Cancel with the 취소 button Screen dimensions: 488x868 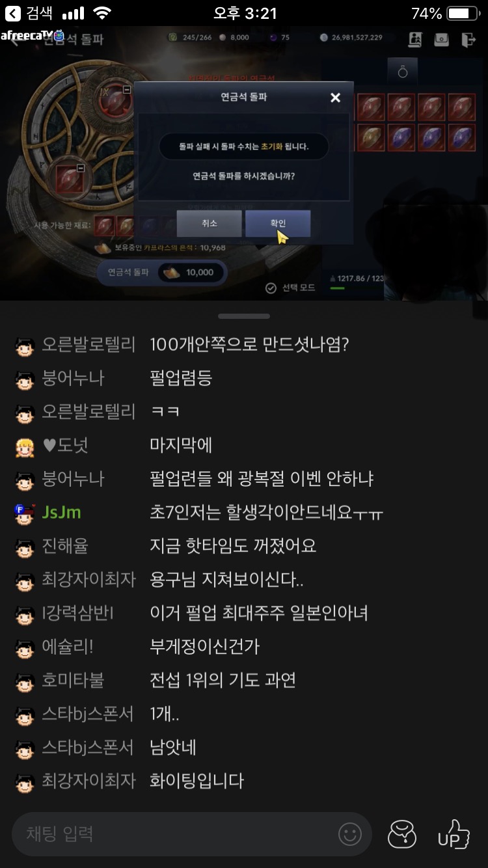pos(209,223)
